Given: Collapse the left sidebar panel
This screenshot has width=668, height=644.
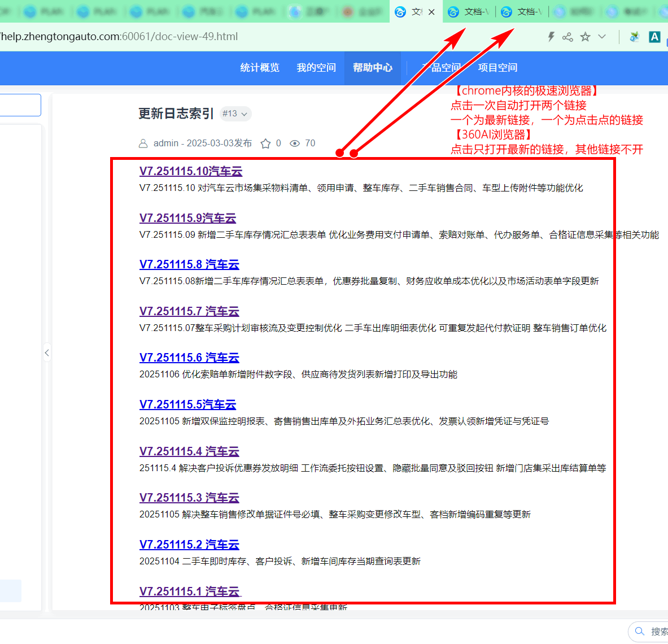Looking at the screenshot, I should coord(47,353).
